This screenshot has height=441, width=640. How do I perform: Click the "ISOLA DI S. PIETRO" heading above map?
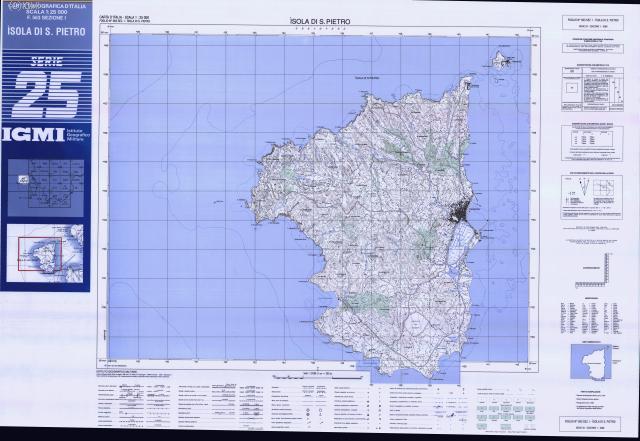pos(320,22)
